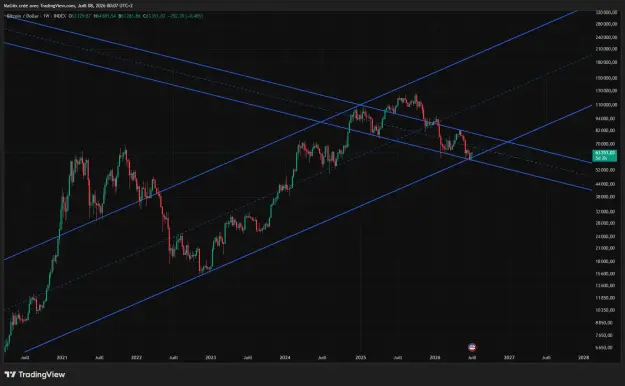Click the 280 000,00 price axis label
Screen dimensions: 625x386
click(x=606, y=24)
